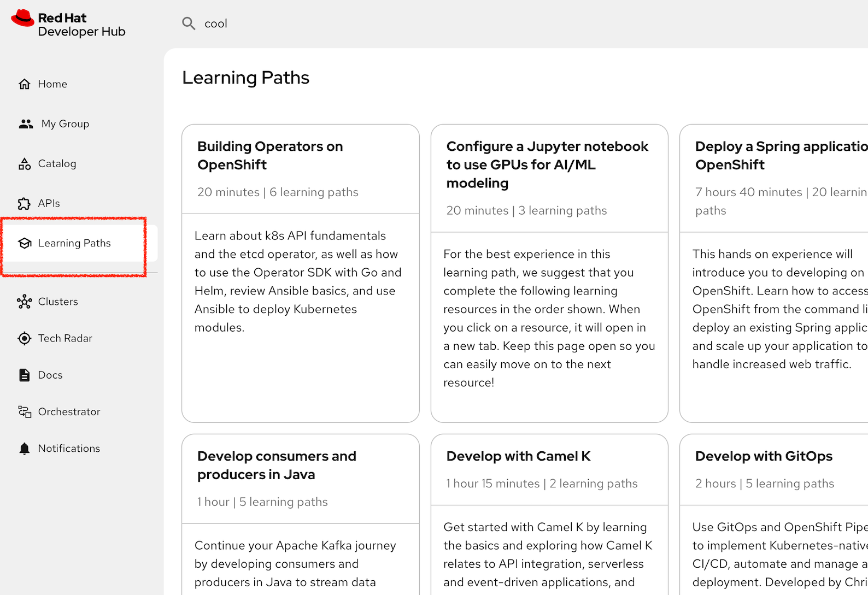Click the Red Hat Developer Hub logo
Image resolution: width=868 pixels, height=595 pixels.
point(68,24)
